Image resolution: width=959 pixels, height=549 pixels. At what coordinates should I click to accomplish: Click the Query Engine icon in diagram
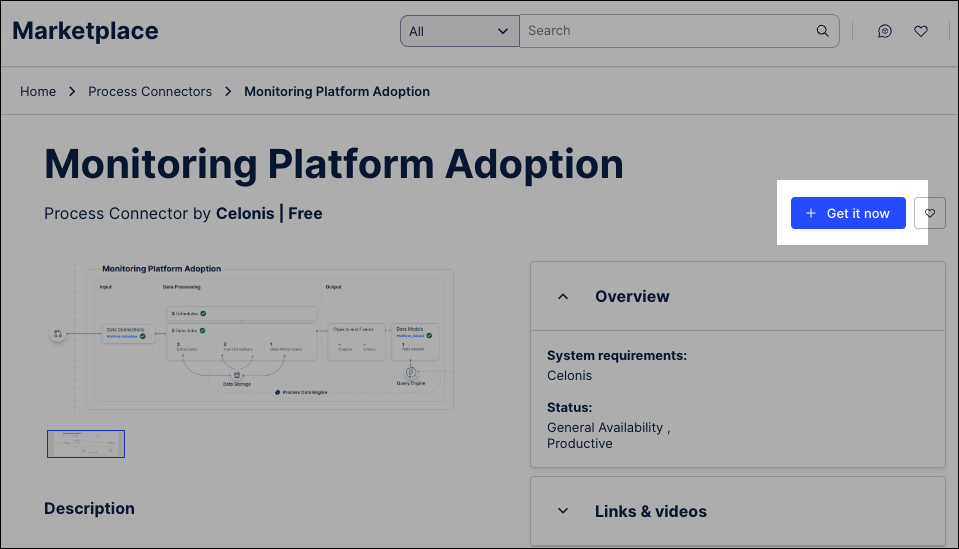(410, 372)
